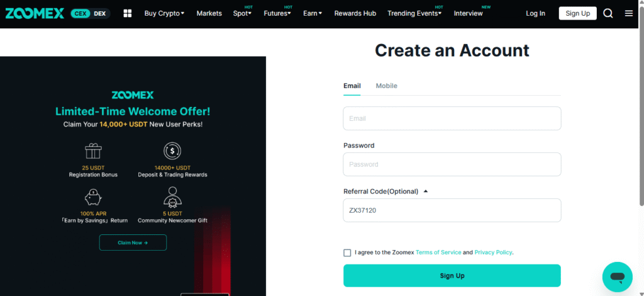Click the teal Sign Up submit button
This screenshot has width=644, height=296.
452,275
